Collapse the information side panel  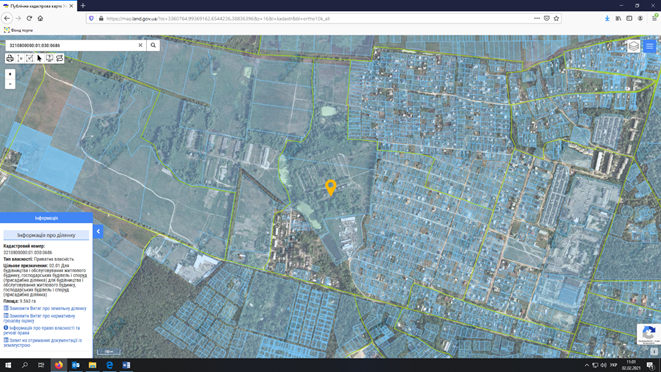[x=98, y=231]
